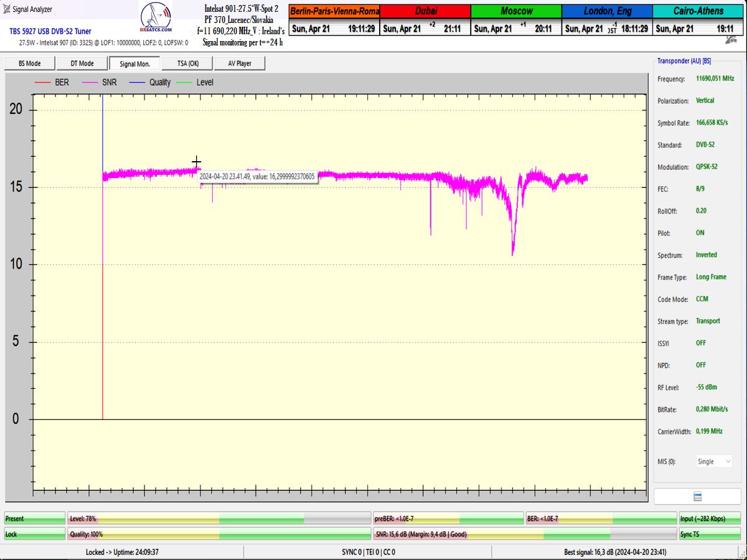Screen dimensions: 747x560
Task: Click the Dubai world clock header
Action: [x=425, y=11]
